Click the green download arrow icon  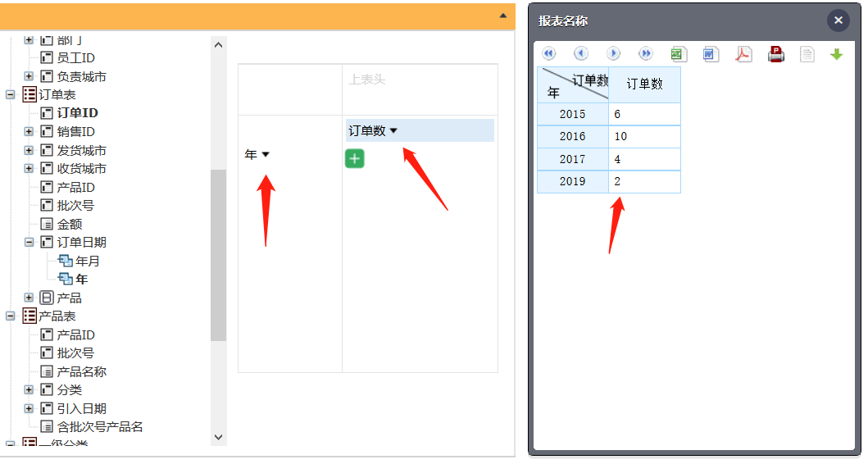pyautogui.click(x=836, y=54)
